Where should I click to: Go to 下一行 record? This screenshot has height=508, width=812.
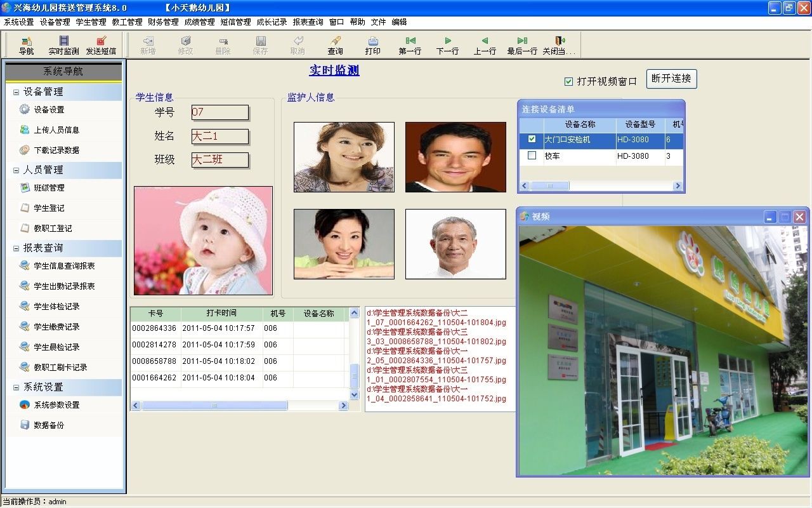(447, 45)
